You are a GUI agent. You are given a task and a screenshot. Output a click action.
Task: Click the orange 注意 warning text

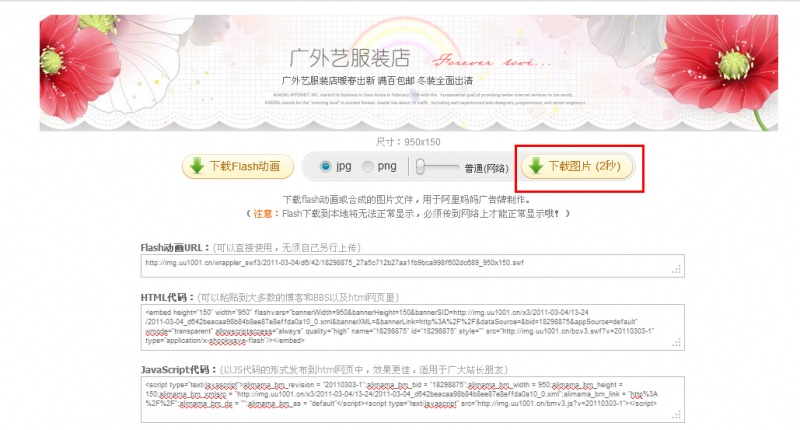click(x=264, y=214)
